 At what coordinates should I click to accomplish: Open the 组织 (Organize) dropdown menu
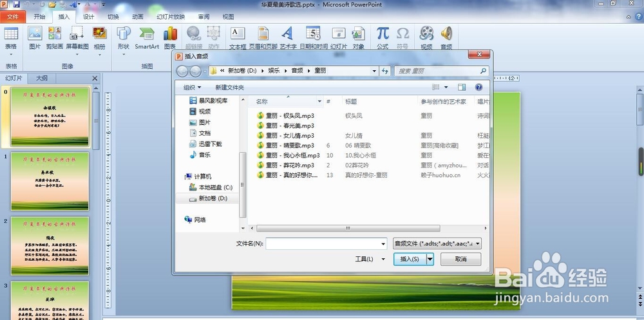click(x=192, y=88)
